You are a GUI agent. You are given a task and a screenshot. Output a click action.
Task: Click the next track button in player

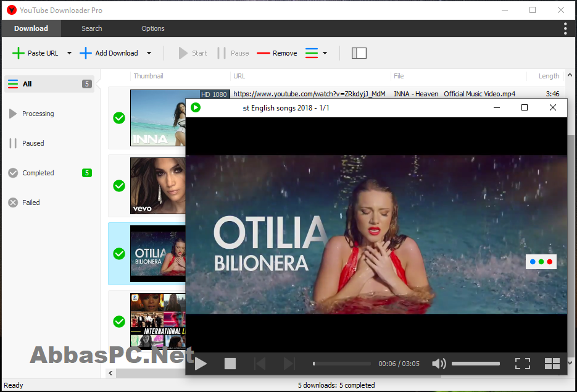coord(289,364)
